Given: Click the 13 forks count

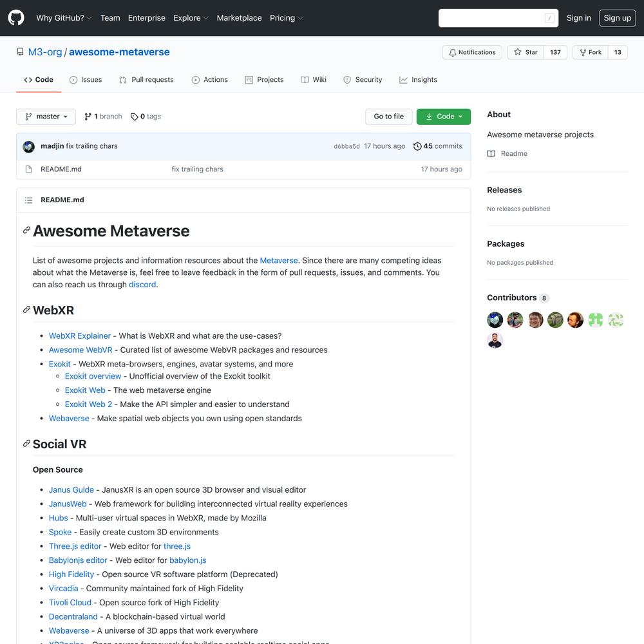Looking at the screenshot, I should pyautogui.click(x=618, y=52).
